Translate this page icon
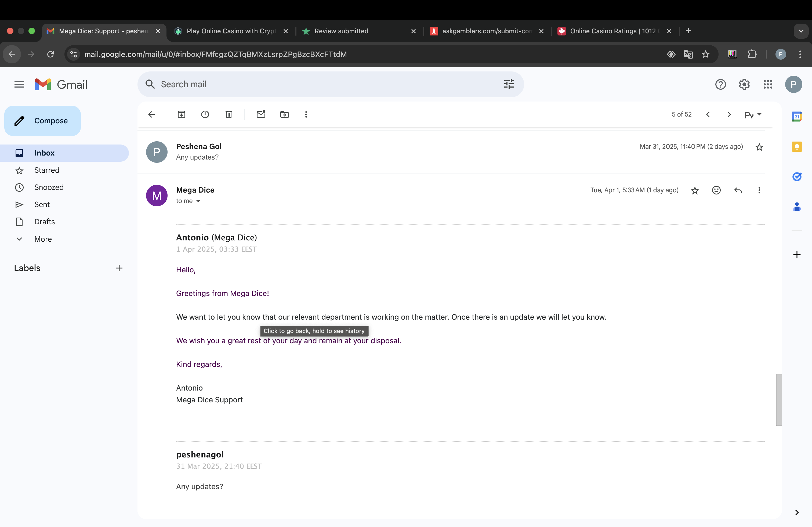 tap(688, 54)
